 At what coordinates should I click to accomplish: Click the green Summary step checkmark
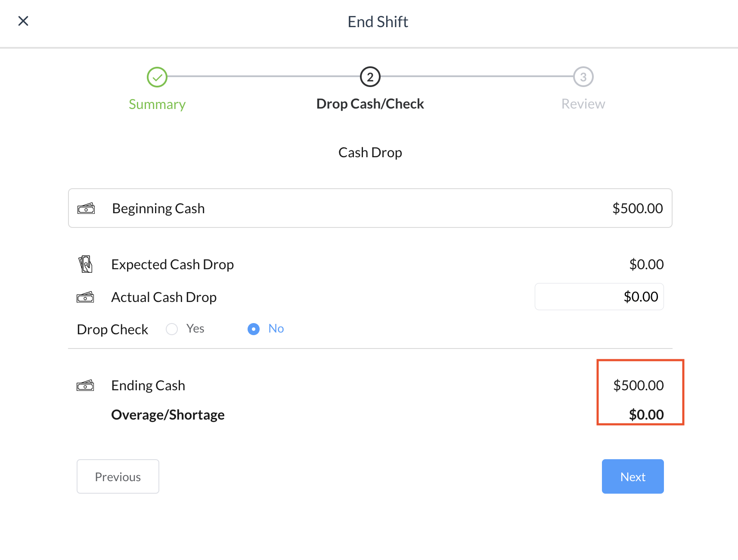[157, 77]
